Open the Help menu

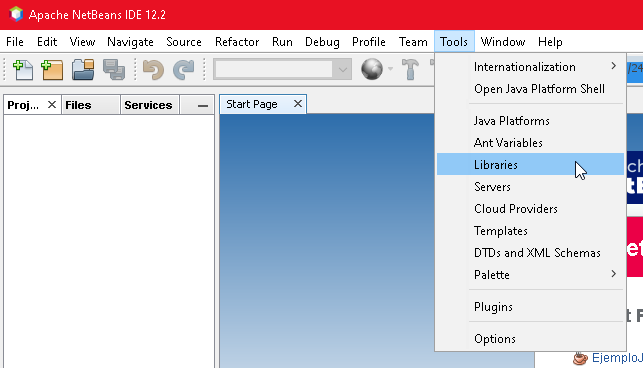point(550,42)
